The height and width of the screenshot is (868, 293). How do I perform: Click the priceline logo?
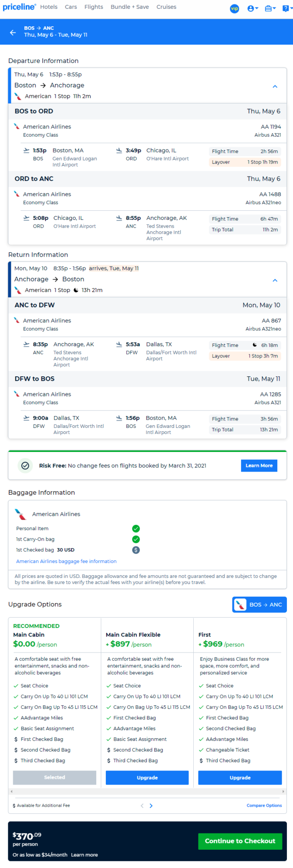[x=19, y=7]
